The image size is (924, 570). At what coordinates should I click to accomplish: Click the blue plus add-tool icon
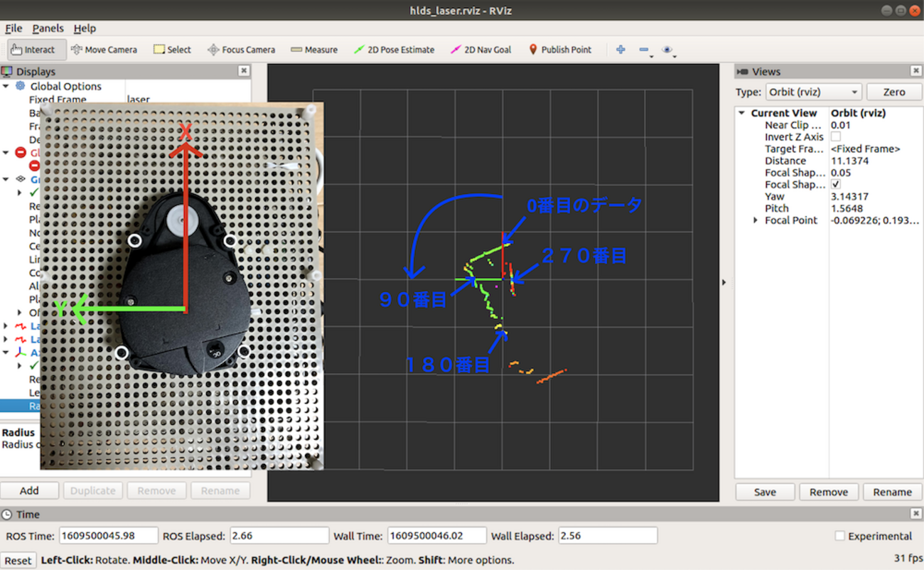click(621, 50)
